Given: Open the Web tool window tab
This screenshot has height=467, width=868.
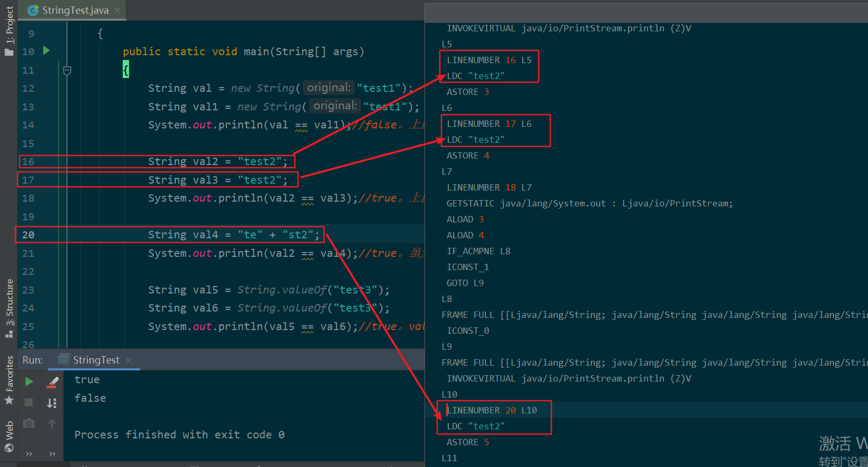Looking at the screenshot, I should click(x=9, y=436).
